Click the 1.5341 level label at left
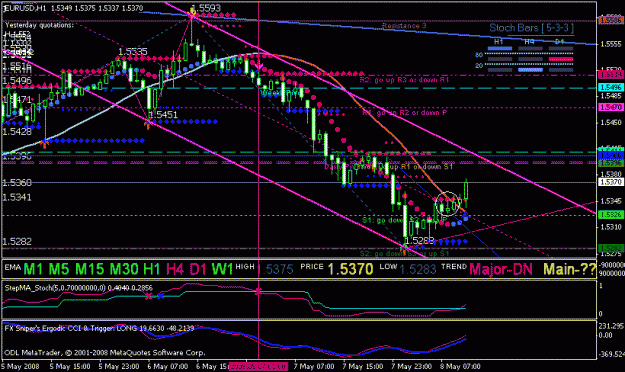Image resolution: width=625 pixels, height=372 pixels. 17,197
